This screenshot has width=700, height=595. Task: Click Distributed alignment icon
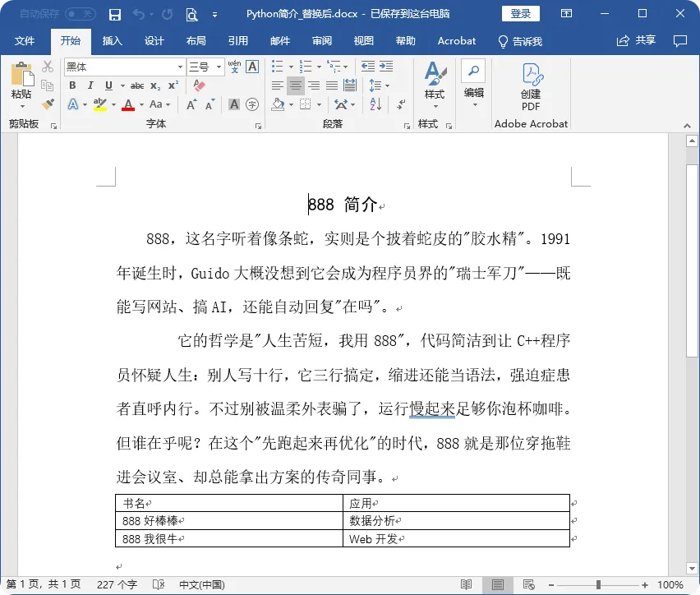[x=350, y=85]
